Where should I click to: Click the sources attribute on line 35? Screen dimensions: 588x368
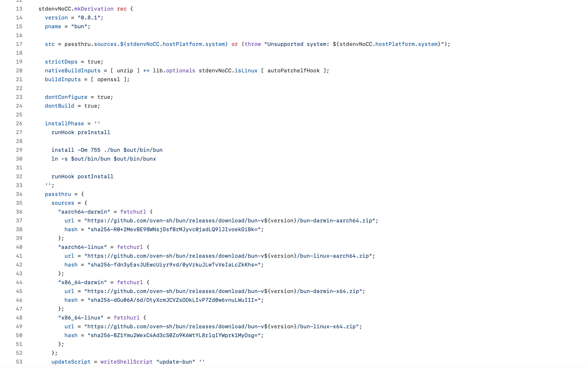coord(63,203)
